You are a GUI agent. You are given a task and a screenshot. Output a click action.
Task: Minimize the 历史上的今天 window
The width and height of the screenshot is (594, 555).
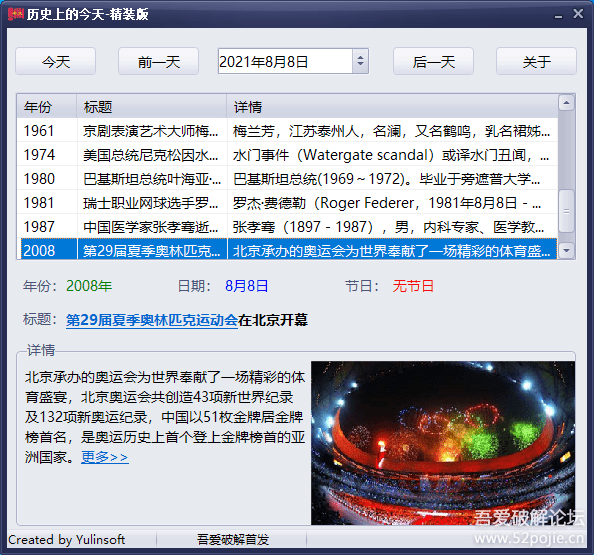558,15
